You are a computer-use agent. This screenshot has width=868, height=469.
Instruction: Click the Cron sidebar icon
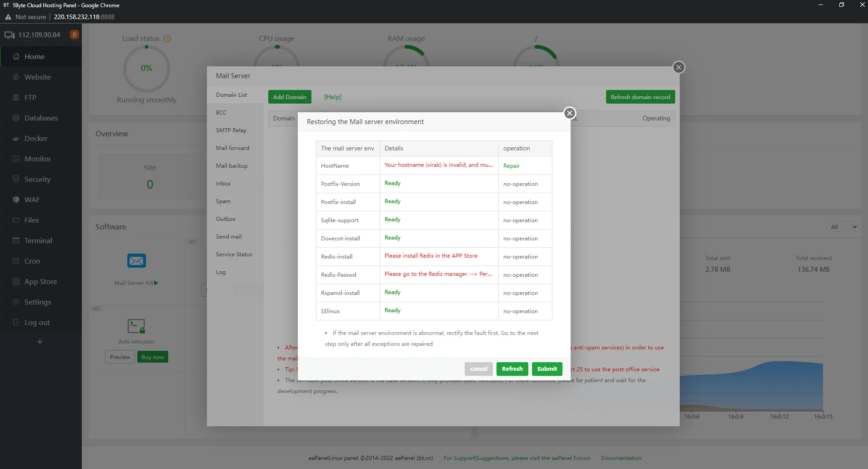tap(16, 261)
